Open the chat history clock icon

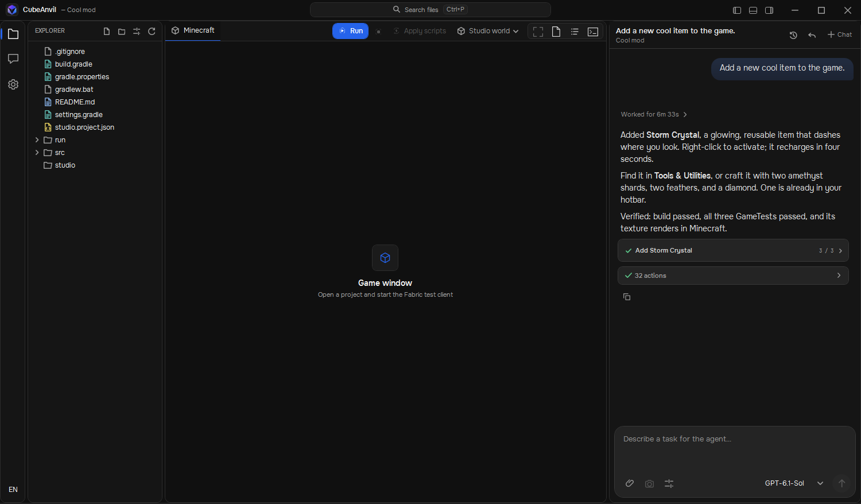pos(793,35)
